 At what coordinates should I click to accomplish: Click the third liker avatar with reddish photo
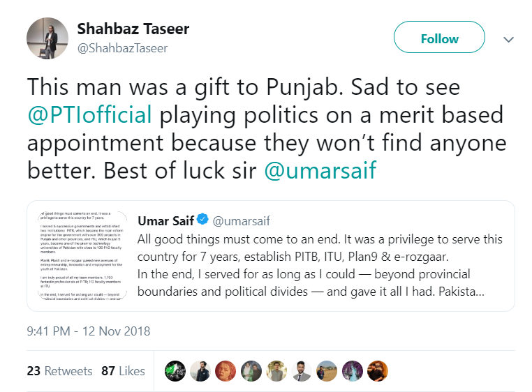[225, 370]
